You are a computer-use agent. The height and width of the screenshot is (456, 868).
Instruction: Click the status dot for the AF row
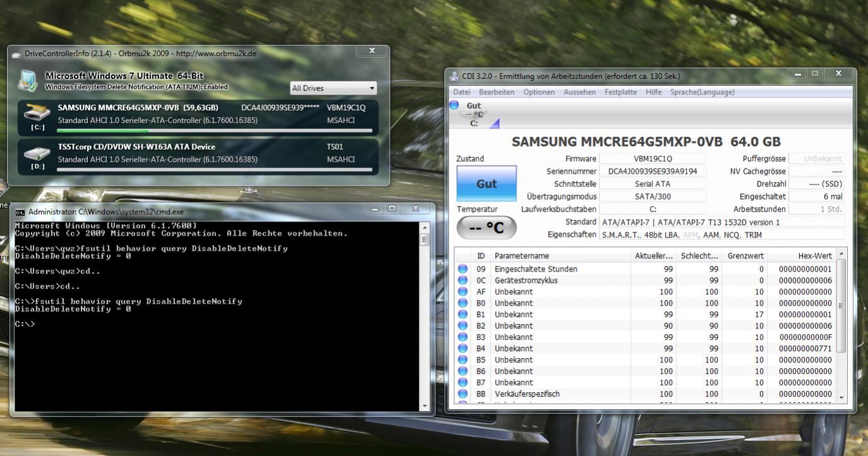point(463,292)
